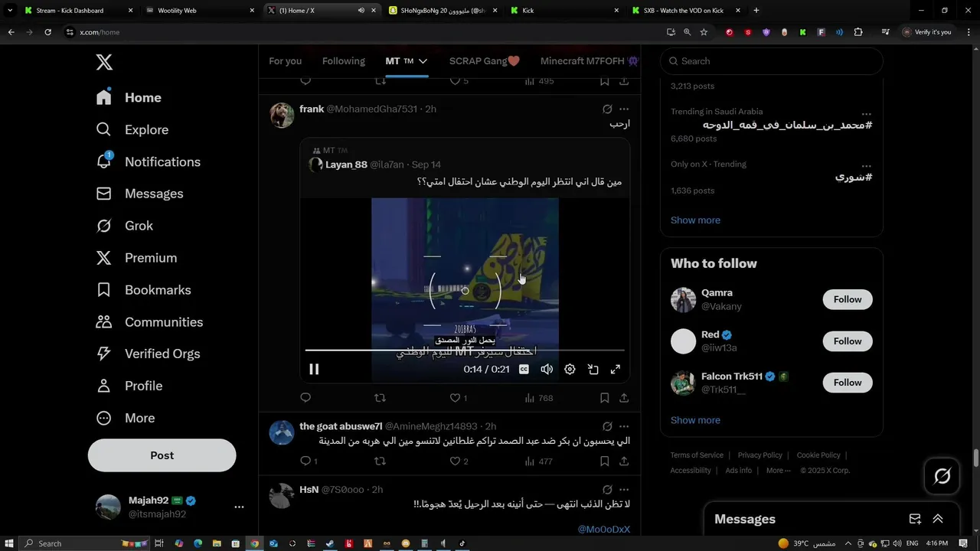Click Grok icon on frank's post
Screen dimensions: 980x551
[x=607, y=109]
